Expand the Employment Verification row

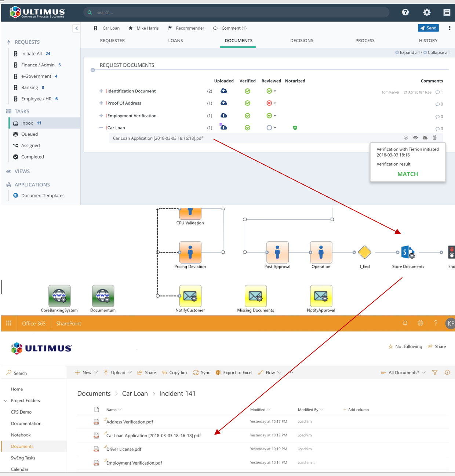101,116
